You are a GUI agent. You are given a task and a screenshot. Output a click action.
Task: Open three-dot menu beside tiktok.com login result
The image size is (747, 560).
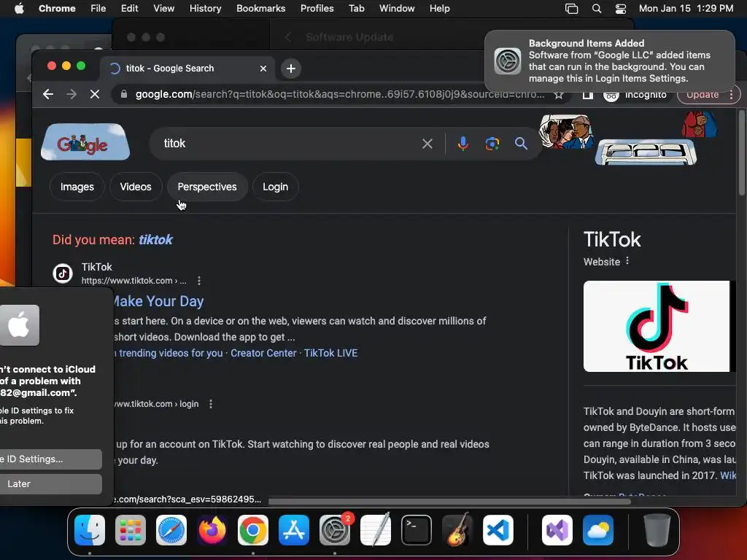(x=211, y=404)
